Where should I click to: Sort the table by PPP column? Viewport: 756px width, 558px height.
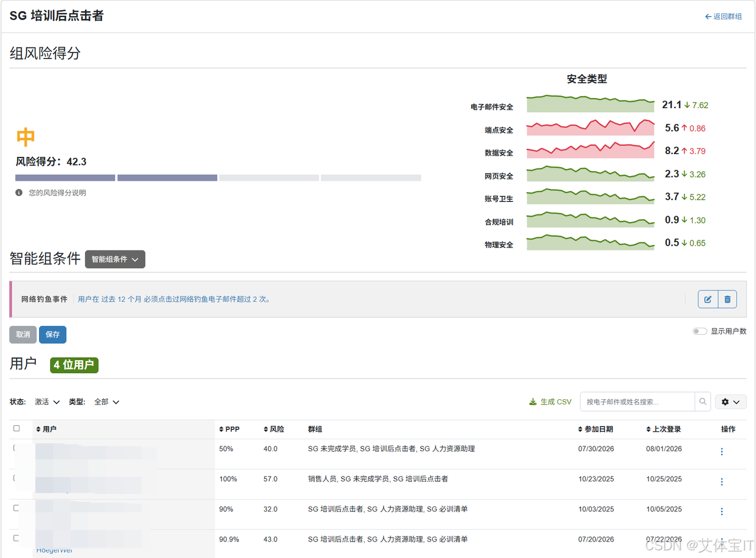click(229, 429)
